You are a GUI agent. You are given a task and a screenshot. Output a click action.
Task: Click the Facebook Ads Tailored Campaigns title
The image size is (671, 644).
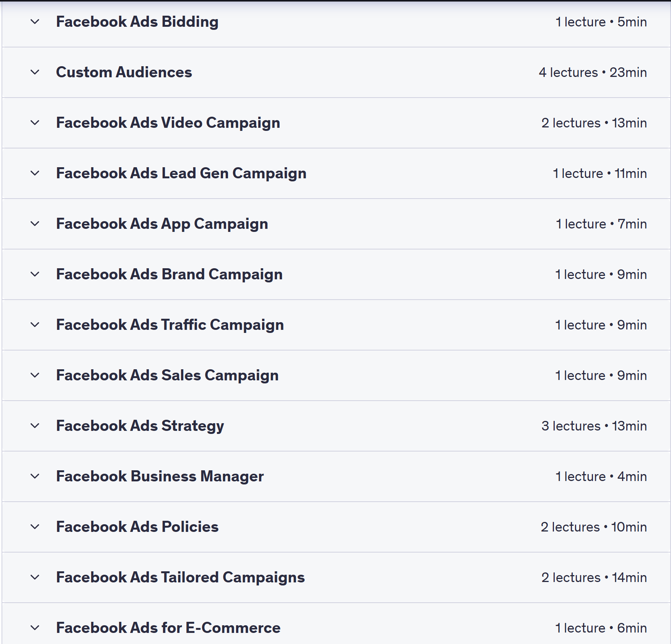tap(180, 577)
